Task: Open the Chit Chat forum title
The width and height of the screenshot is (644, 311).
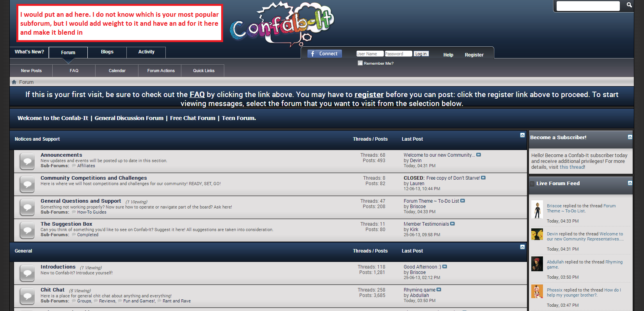Action: (53, 290)
